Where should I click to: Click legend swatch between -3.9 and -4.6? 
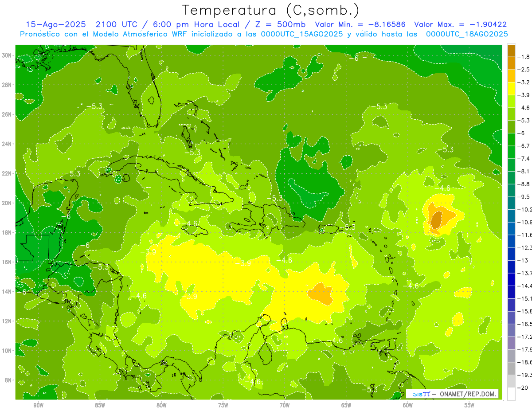pos(511,101)
